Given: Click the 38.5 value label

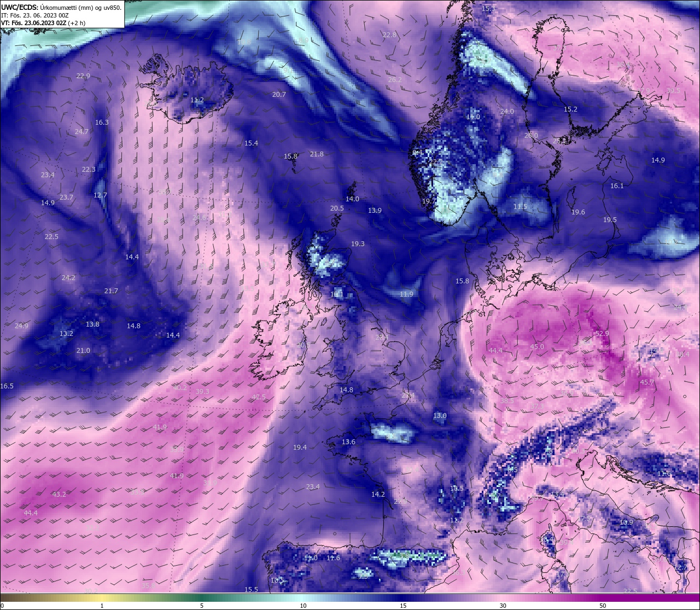Looking at the screenshot, I should 507,401.
